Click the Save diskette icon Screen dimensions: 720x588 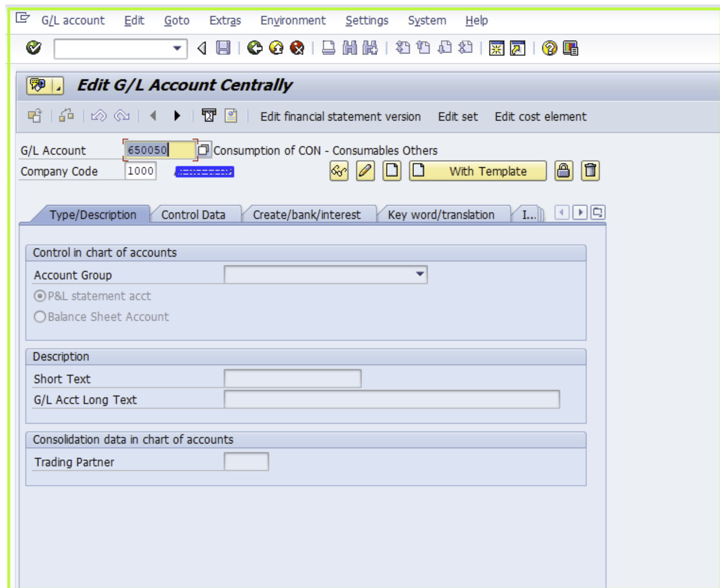[x=223, y=48]
